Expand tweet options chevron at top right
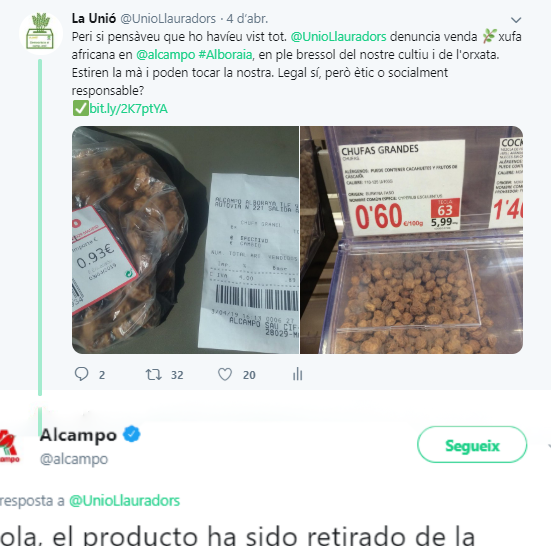Viewport: 551px width, 546px height. tap(516, 20)
